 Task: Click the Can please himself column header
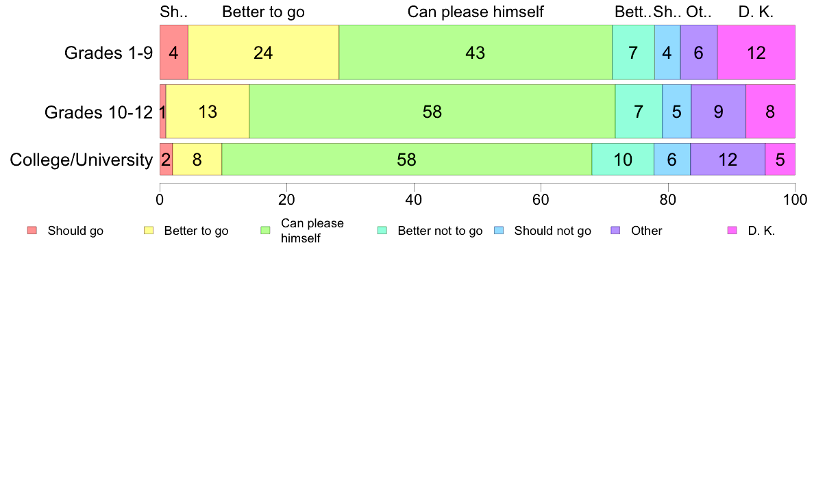[476, 12]
